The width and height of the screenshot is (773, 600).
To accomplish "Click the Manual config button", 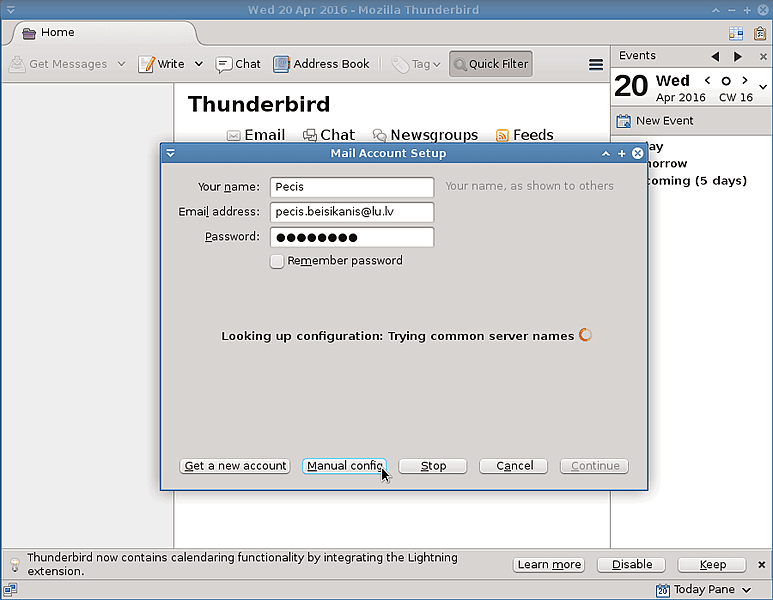I will click(344, 466).
